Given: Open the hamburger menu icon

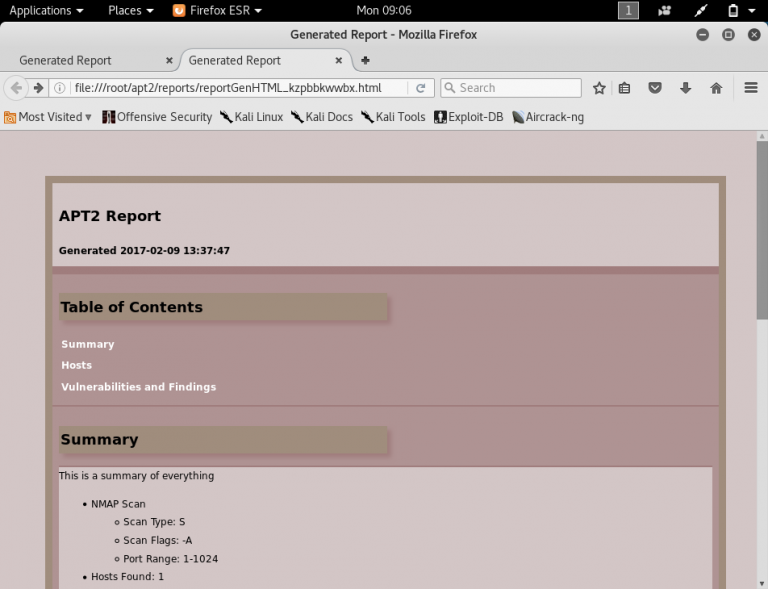Looking at the screenshot, I should pos(751,88).
